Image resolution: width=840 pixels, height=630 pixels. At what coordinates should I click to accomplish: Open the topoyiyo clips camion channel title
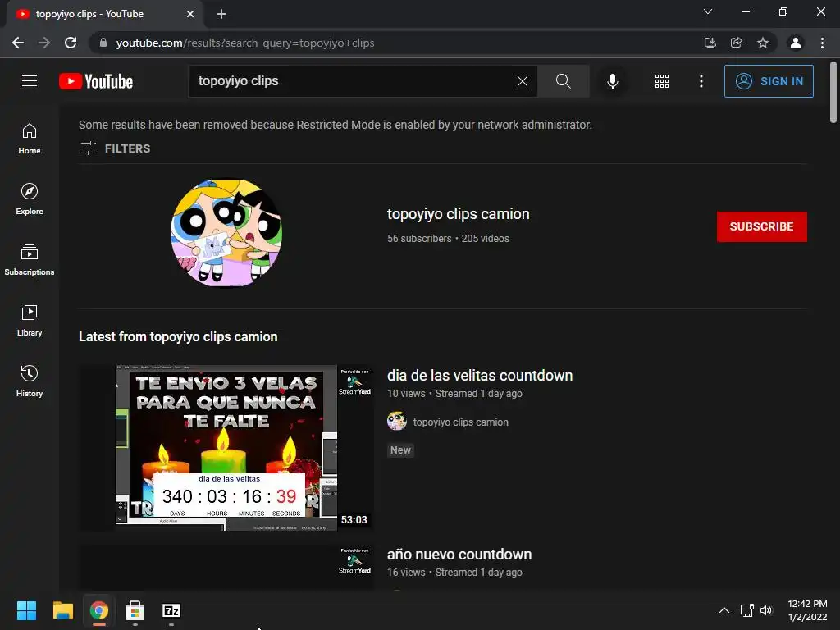pos(458,214)
